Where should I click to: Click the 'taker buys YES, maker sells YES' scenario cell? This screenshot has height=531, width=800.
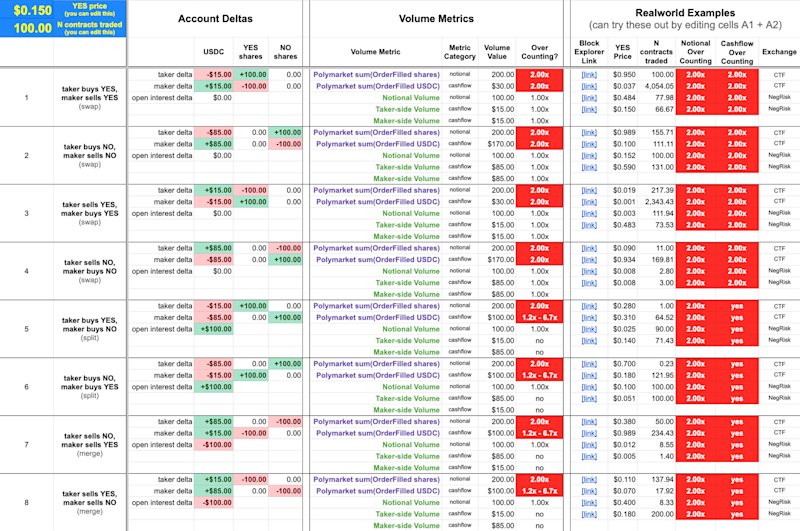coord(90,97)
